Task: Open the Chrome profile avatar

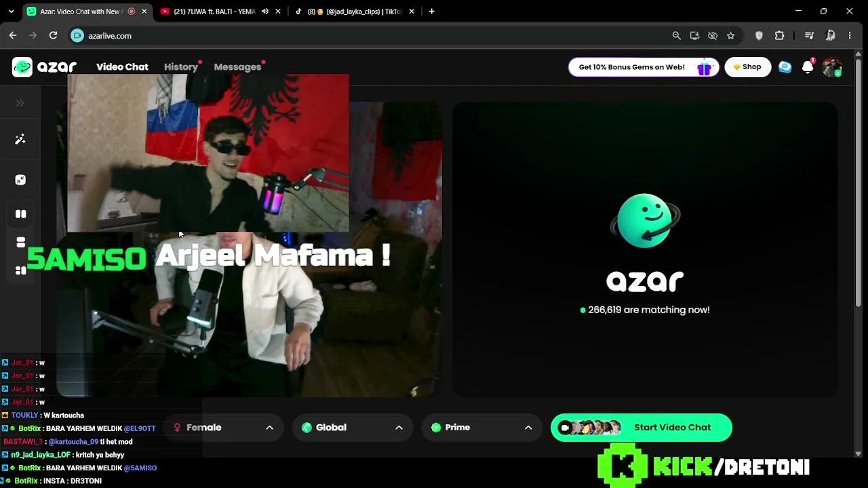Action: pos(830,36)
